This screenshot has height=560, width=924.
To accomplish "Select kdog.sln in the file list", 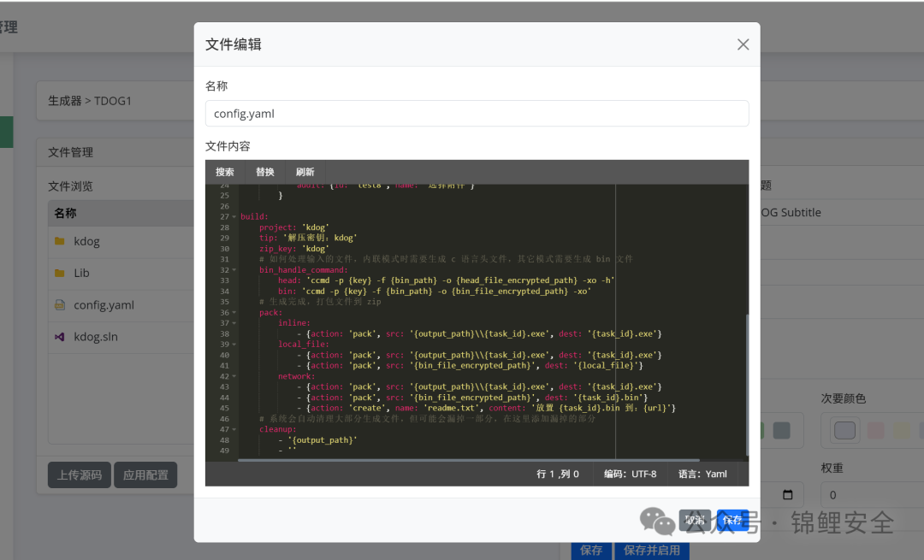I will pos(121,337).
